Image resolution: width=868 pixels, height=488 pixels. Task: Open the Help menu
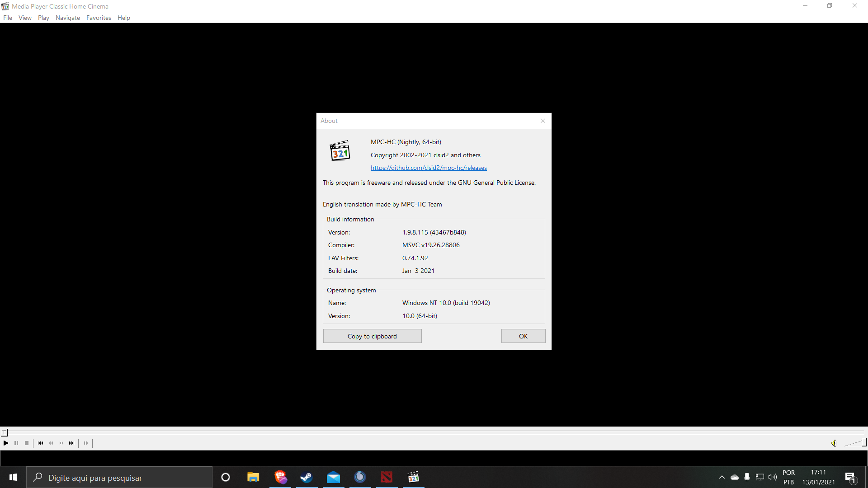click(x=123, y=18)
